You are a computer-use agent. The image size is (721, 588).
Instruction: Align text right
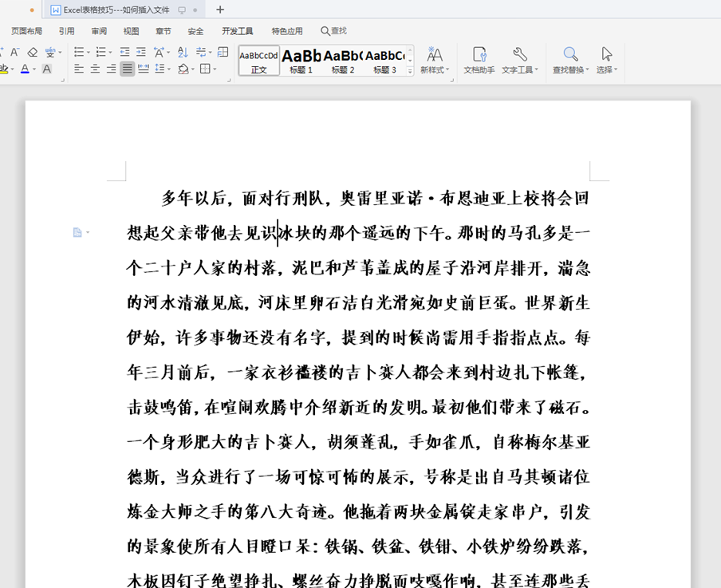tap(112, 69)
